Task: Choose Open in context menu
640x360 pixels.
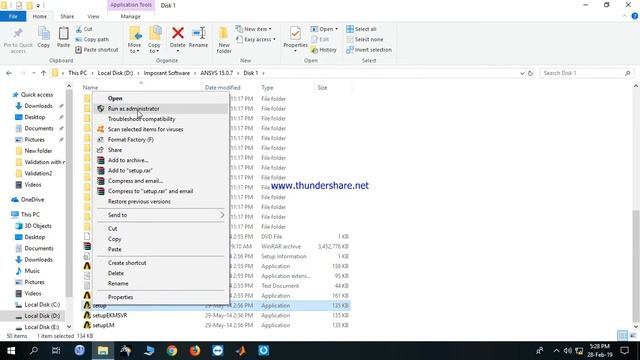Action: click(x=161, y=98)
